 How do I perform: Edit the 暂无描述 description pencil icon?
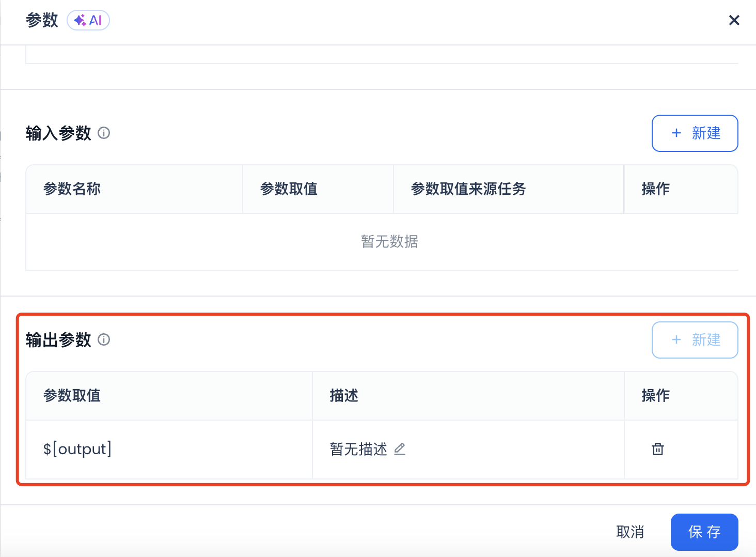[x=400, y=449]
